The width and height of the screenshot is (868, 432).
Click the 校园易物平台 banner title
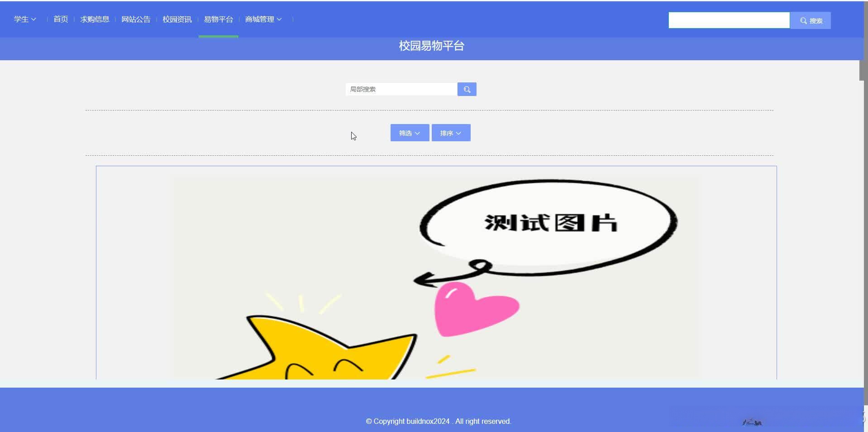click(x=431, y=45)
